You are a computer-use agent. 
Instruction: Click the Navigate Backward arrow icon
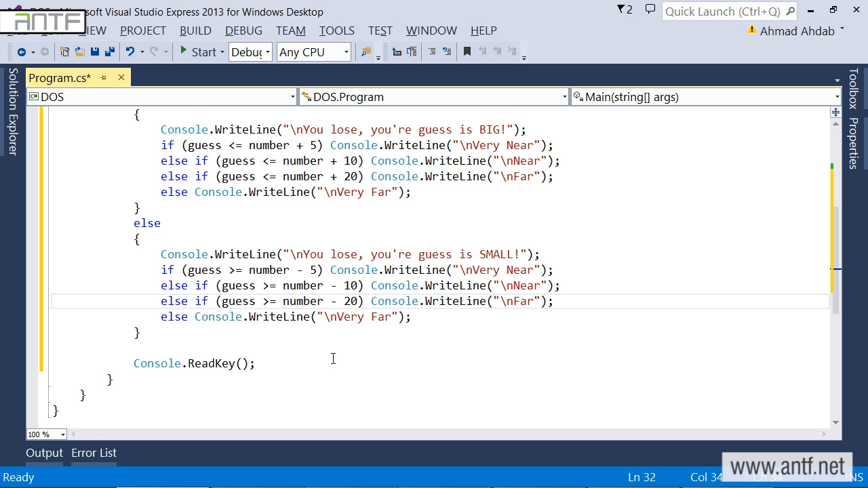pyautogui.click(x=21, y=52)
